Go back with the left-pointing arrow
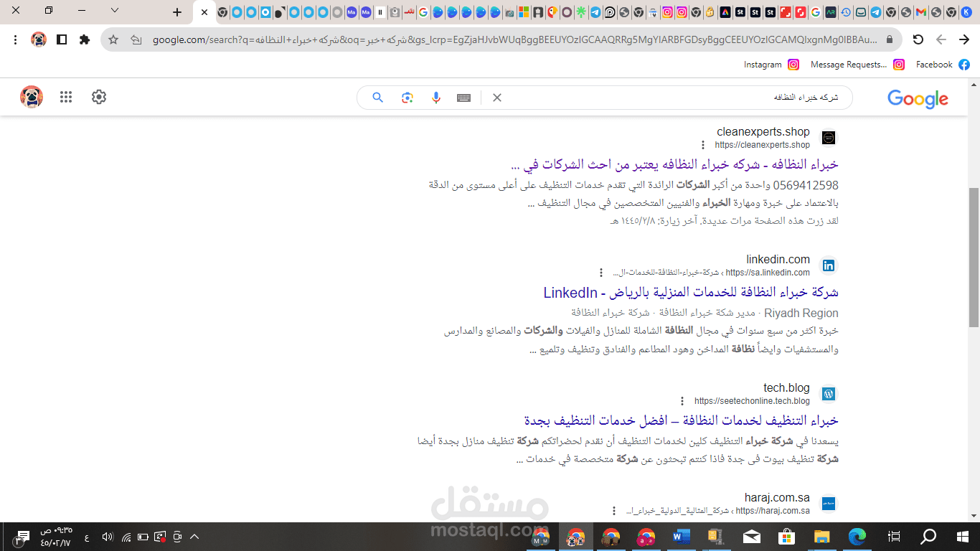 point(941,39)
